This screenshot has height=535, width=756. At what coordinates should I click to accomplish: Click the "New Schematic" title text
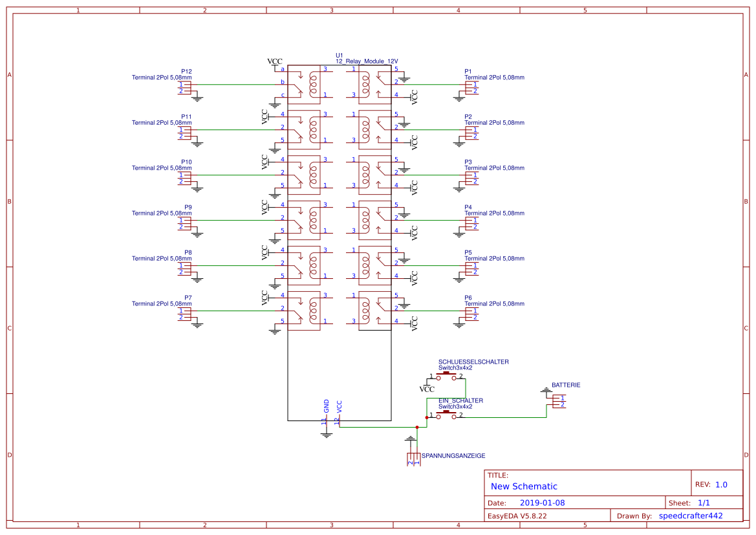[524, 486]
